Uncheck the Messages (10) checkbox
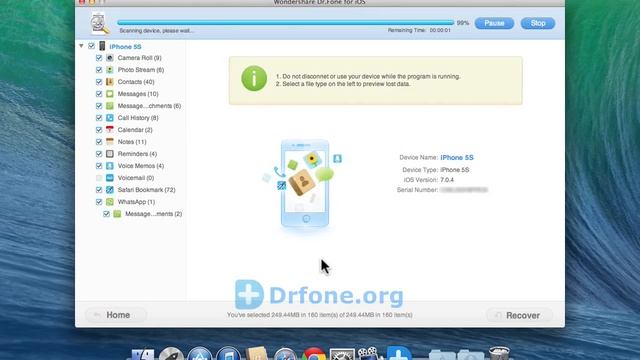Screen dimensions: 640x360 [99, 94]
